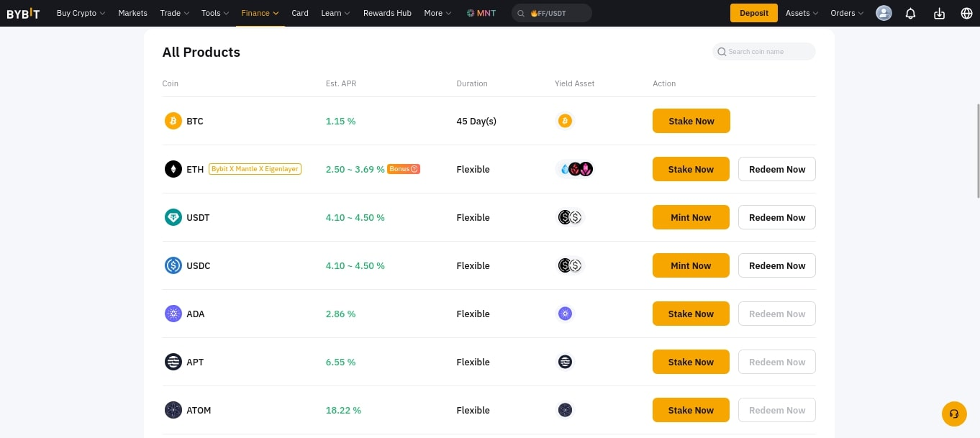Click the BTC coin icon
The height and width of the screenshot is (438, 980).
[x=173, y=121]
